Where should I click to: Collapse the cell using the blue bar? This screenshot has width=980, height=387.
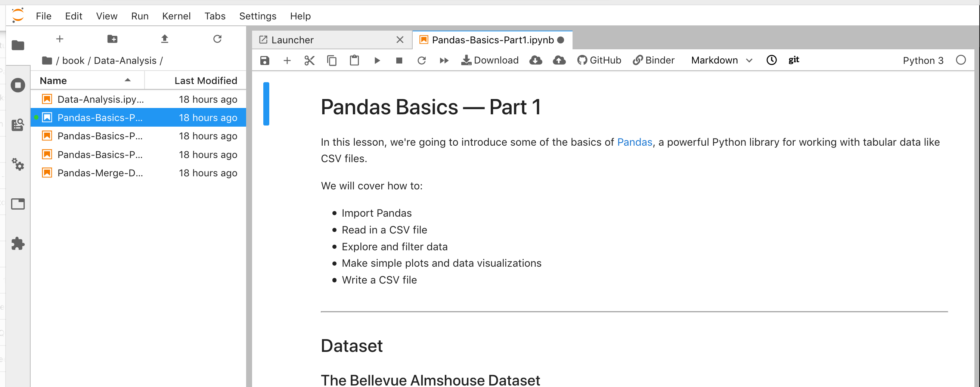[266, 103]
